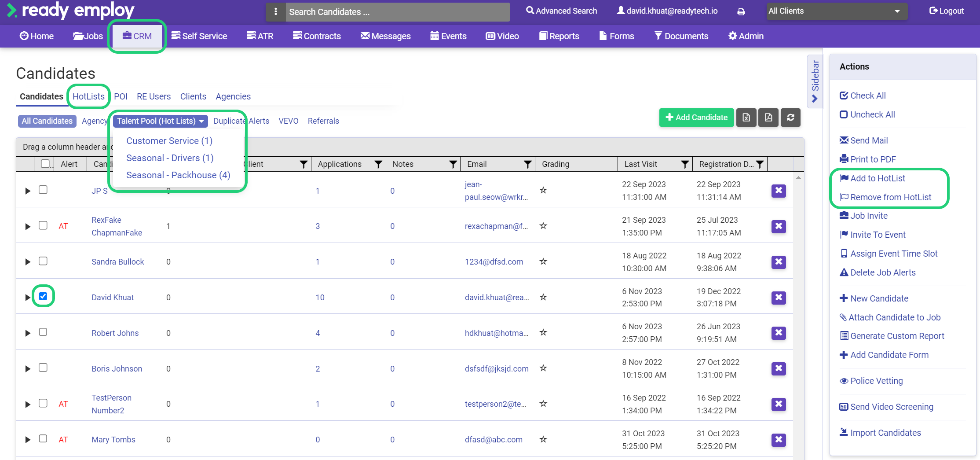Uncheck the David Khuat row checkbox
980x460 pixels.
pos(43,296)
